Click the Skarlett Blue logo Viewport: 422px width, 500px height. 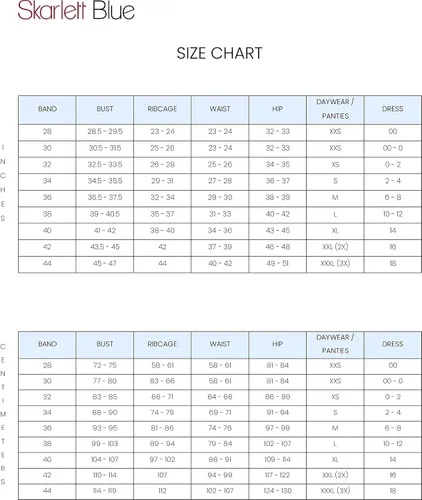click(76, 10)
